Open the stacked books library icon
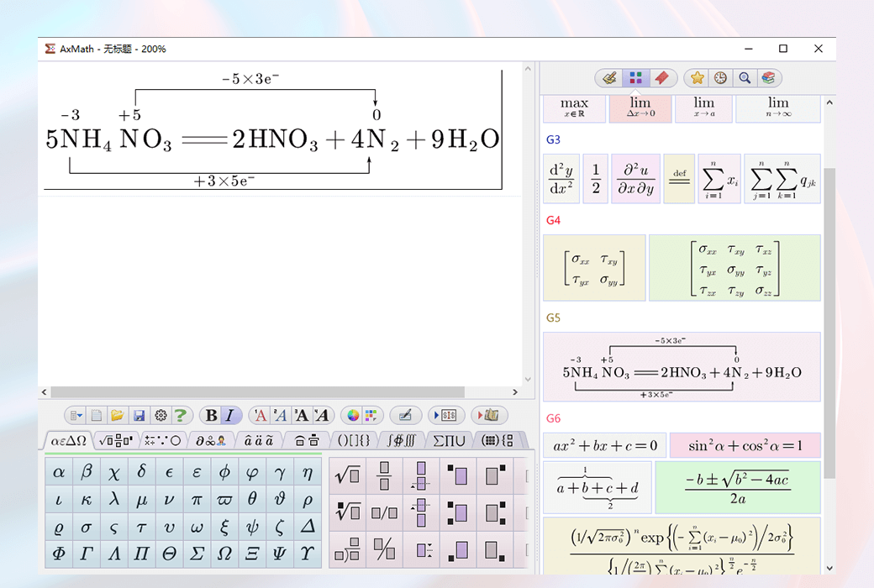874x588 pixels. point(767,78)
